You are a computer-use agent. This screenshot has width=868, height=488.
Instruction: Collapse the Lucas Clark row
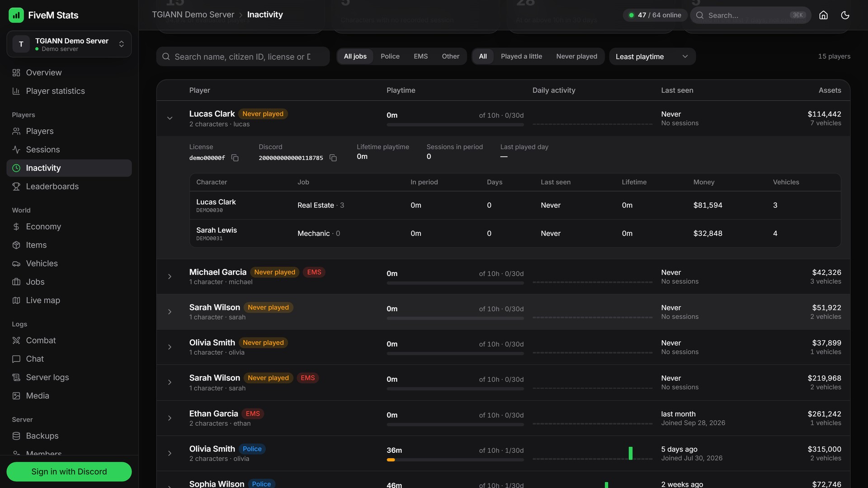click(x=170, y=118)
